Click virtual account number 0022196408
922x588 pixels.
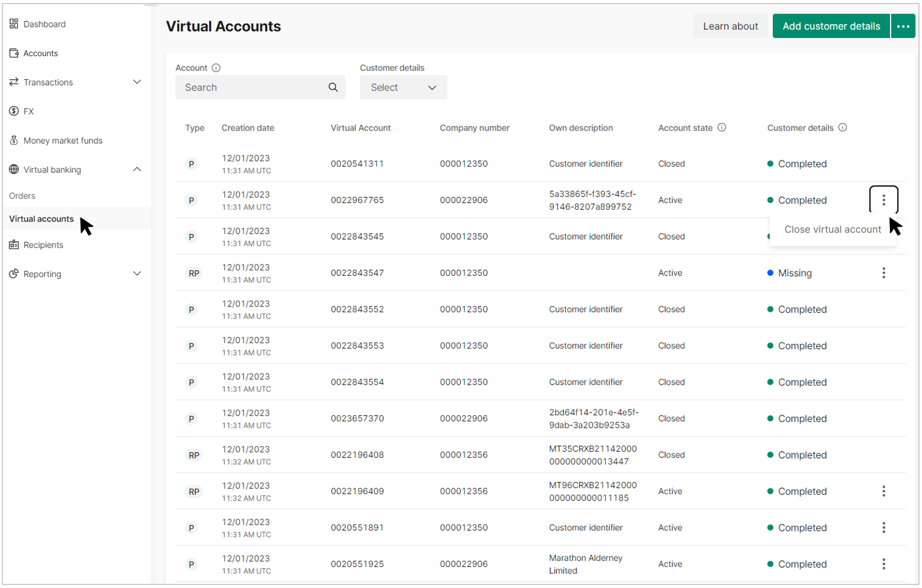pyautogui.click(x=357, y=455)
